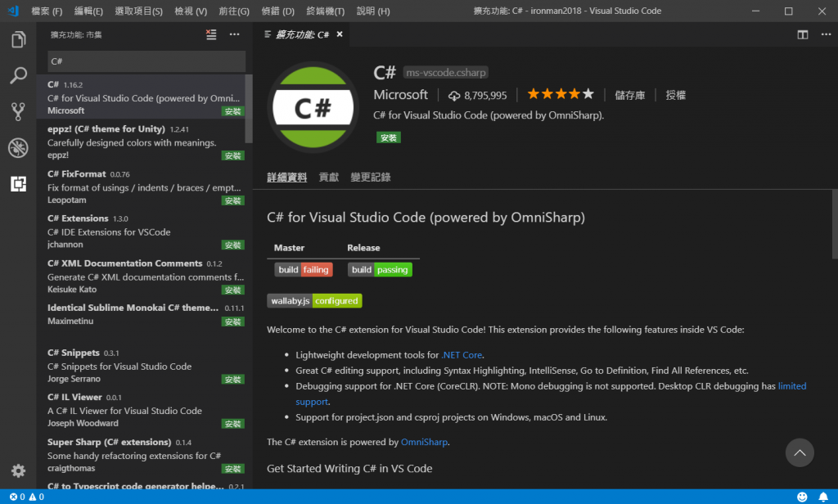Click the Release build passing badge
The image size is (838, 504).
coord(380,270)
